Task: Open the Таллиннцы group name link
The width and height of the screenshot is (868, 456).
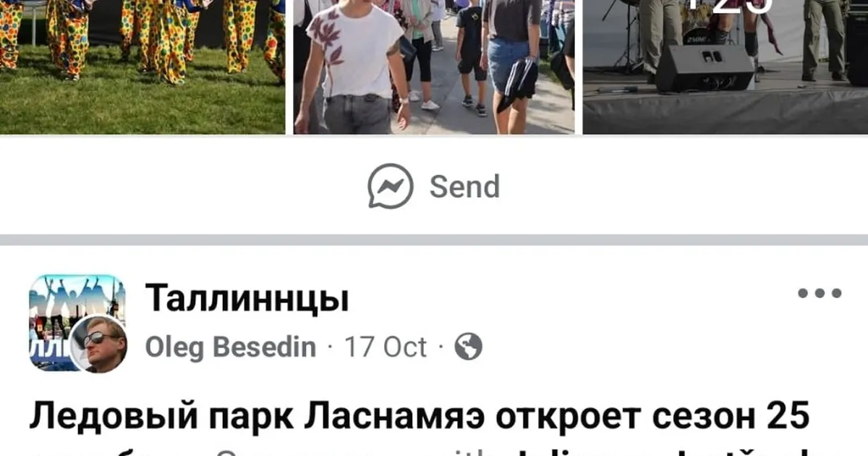Action: pos(247,299)
